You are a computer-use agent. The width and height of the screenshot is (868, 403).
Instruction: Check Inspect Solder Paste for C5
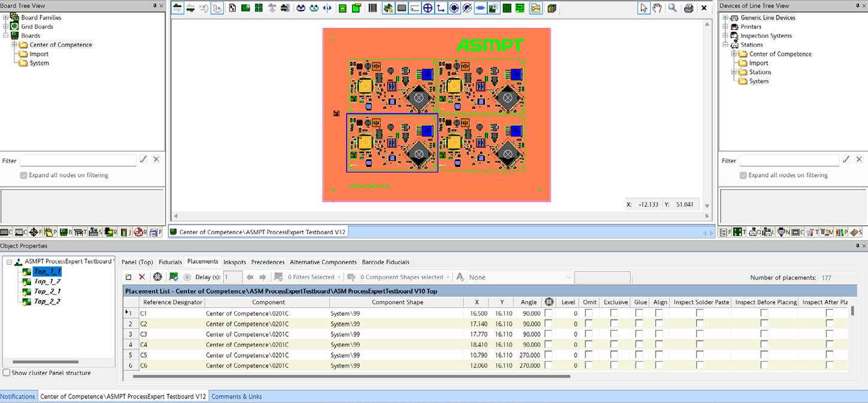[700, 355]
